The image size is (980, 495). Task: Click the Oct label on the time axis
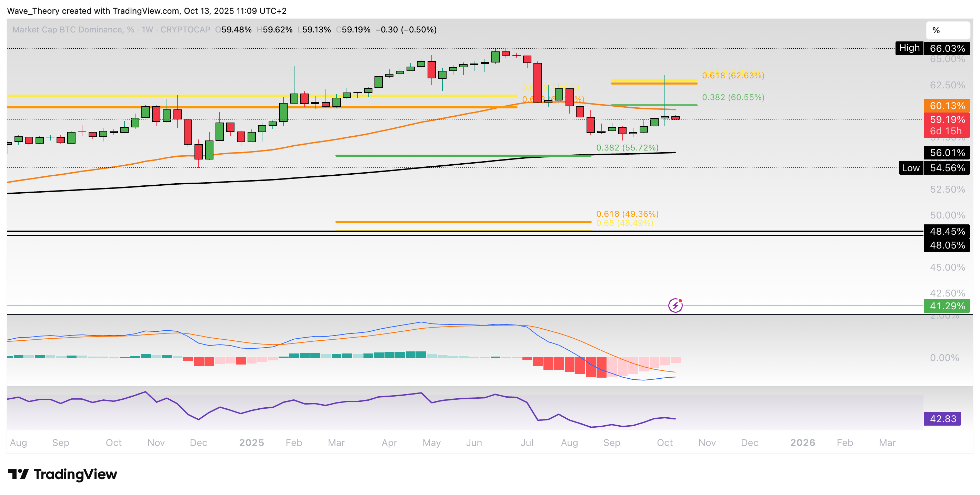pos(666,443)
